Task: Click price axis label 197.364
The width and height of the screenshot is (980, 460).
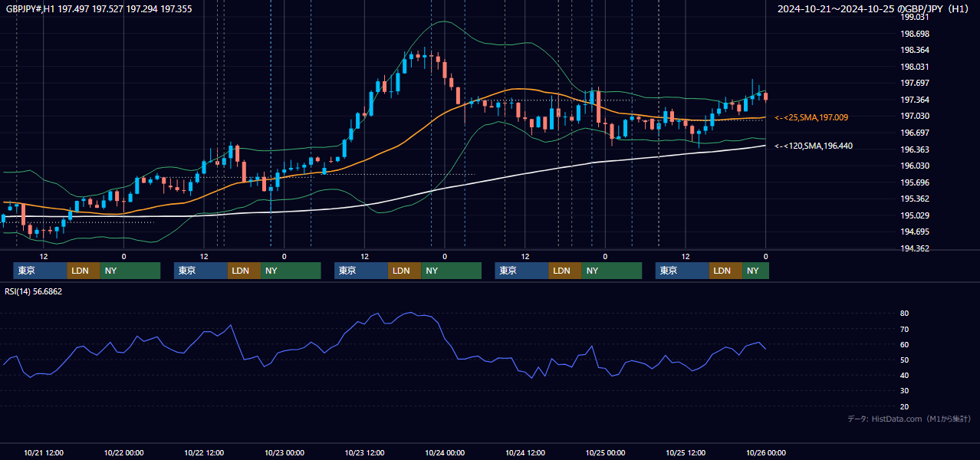Action: [915, 100]
